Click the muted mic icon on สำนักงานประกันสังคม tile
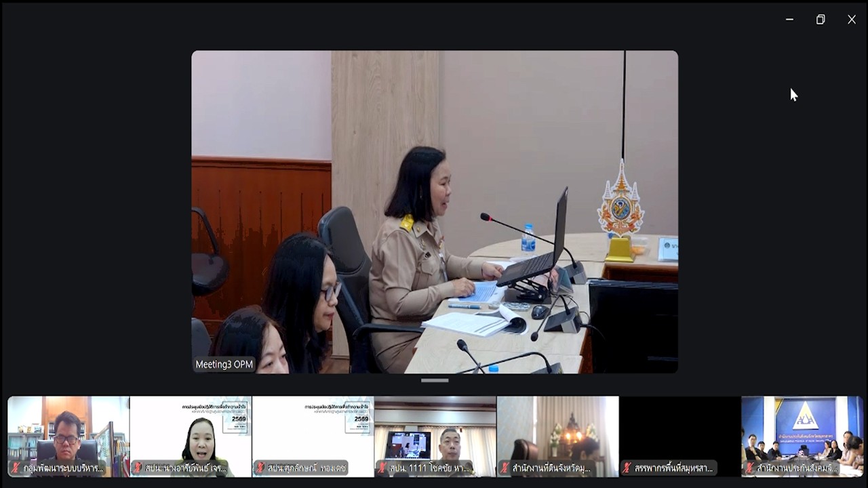The image size is (868, 488). point(749,468)
